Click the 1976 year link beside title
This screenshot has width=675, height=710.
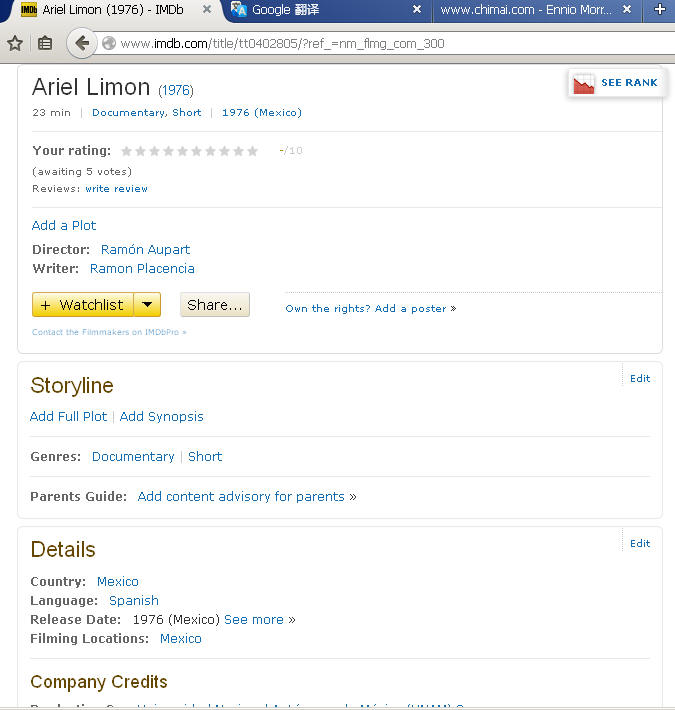(176, 90)
